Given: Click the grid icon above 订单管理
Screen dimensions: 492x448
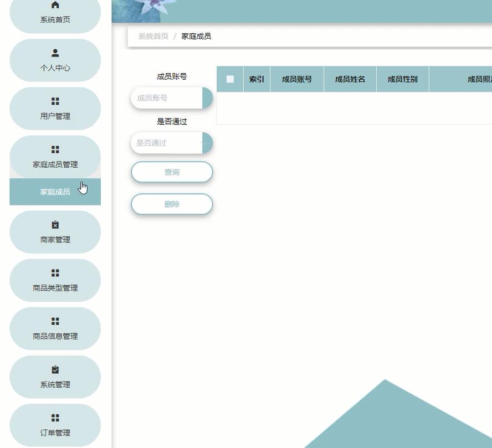Looking at the screenshot, I should pyautogui.click(x=55, y=418).
